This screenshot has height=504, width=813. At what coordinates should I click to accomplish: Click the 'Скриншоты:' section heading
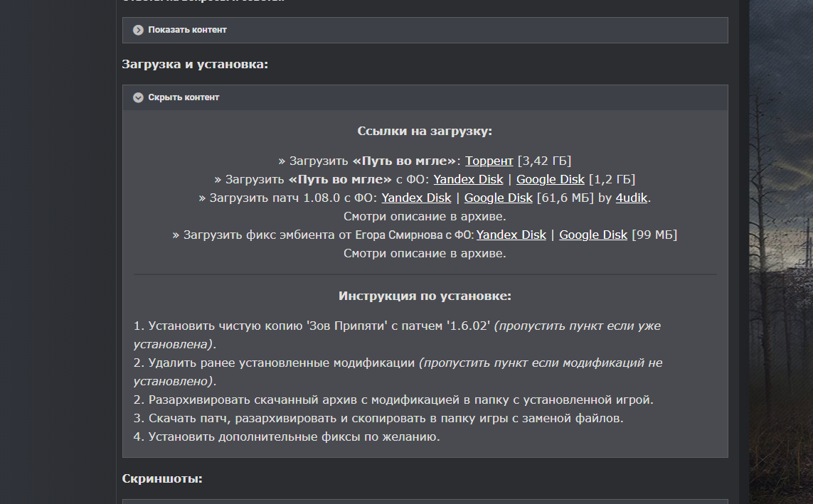click(x=162, y=478)
